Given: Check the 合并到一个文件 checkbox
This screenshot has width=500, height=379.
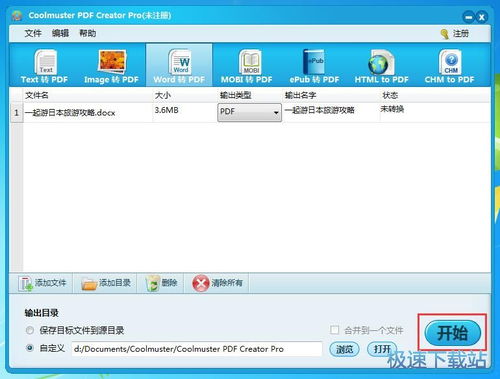Looking at the screenshot, I should (334, 330).
